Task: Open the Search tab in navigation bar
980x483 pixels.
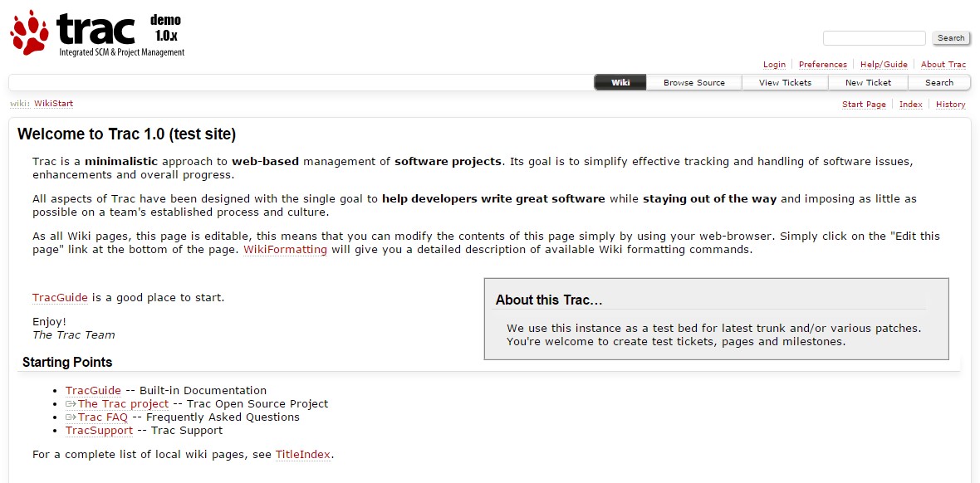Action: [938, 82]
